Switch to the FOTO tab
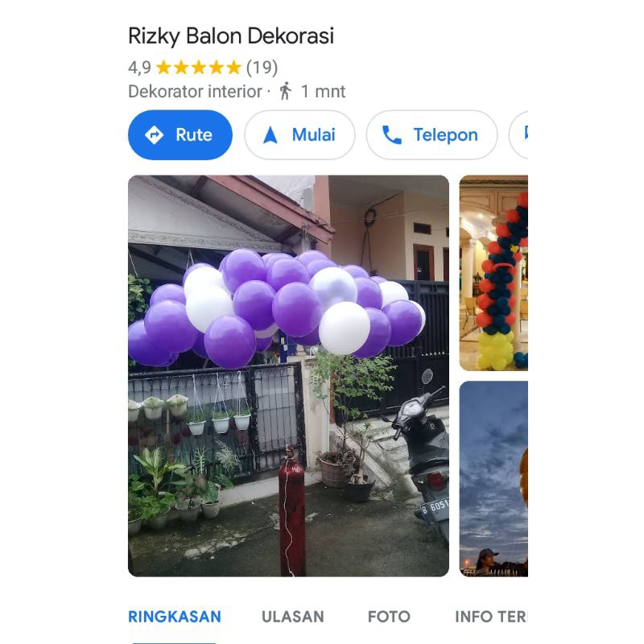Screen dimensions: 644x644 pos(389,617)
